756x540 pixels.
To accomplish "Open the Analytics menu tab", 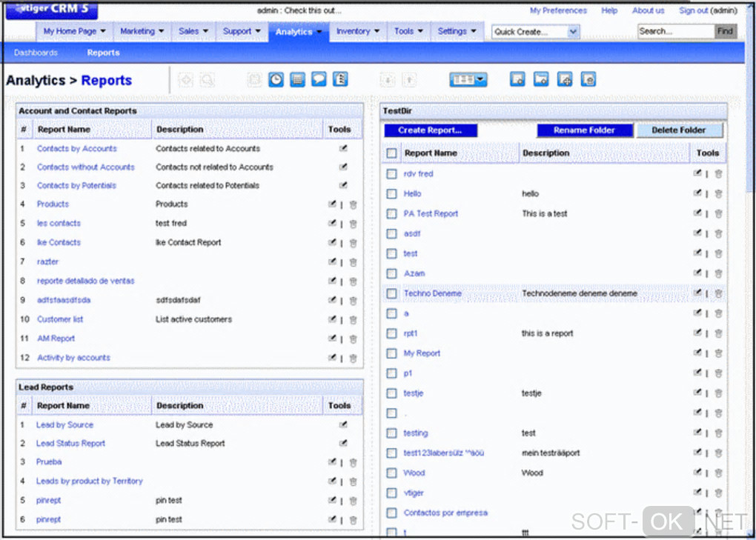I will coord(299,32).
